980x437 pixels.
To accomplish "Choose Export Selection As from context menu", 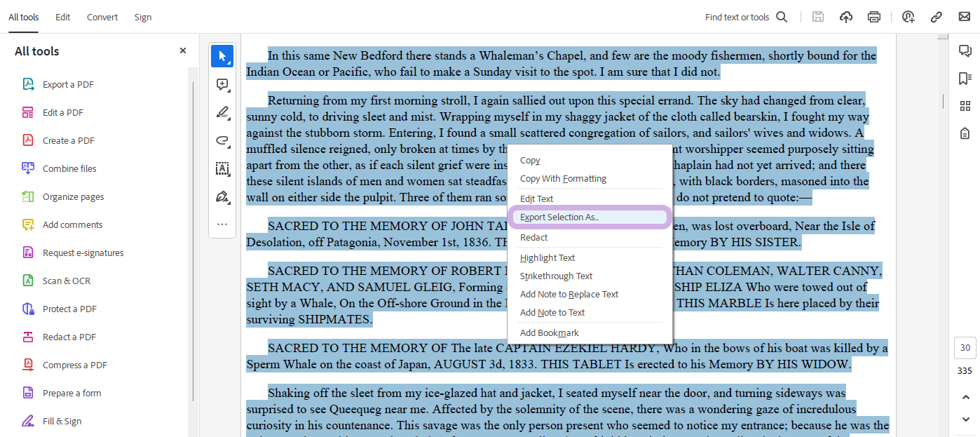I will 559,217.
